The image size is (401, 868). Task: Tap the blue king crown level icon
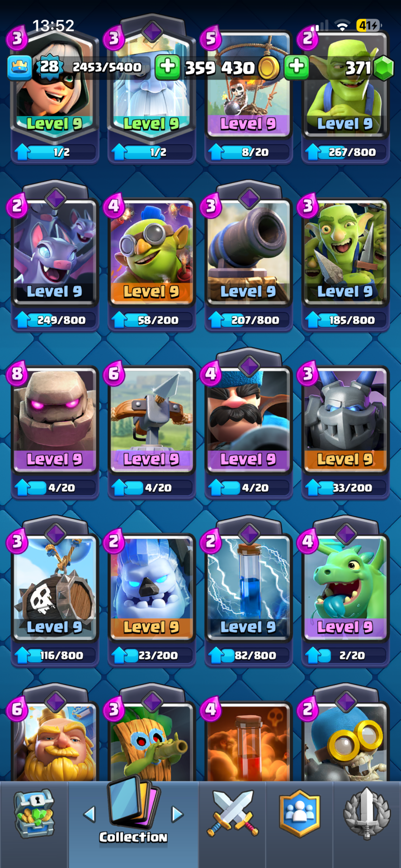(x=19, y=67)
